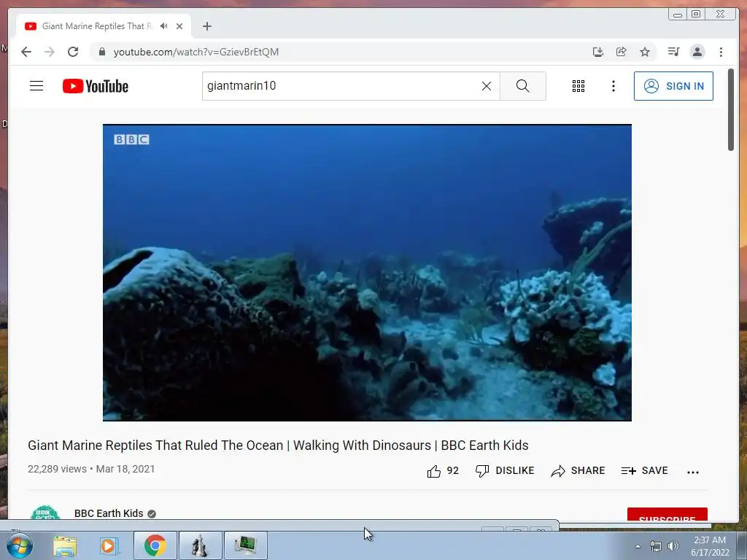Image resolution: width=747 pixels, height=560 pixels.
Task: Clear the search text with X
Action: click(487, 86)
